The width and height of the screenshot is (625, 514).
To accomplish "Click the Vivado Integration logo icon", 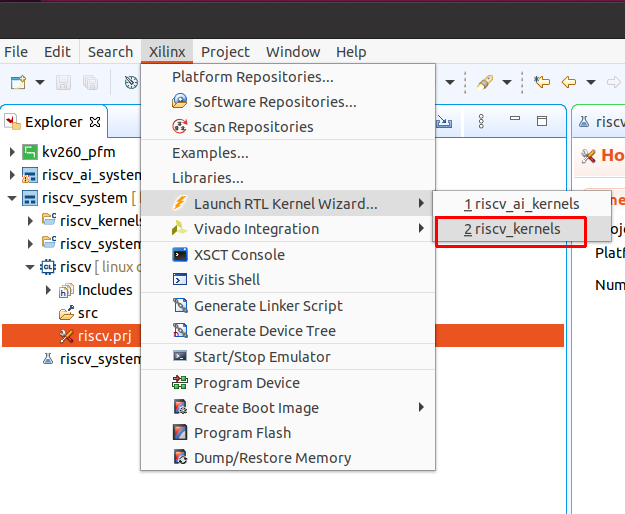I will [x=179, y=228].
